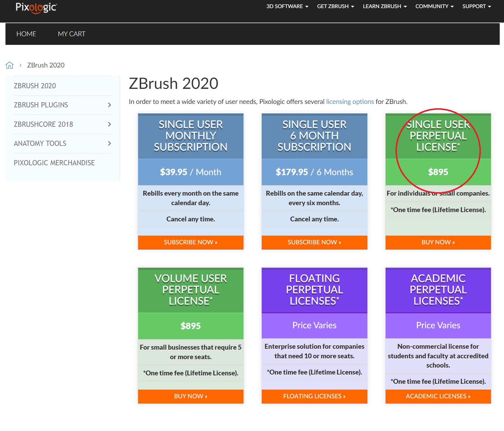This screenshot has height=431, width=504.
Task: Click the home icon in breadcrumb
Action: [10, 65]
